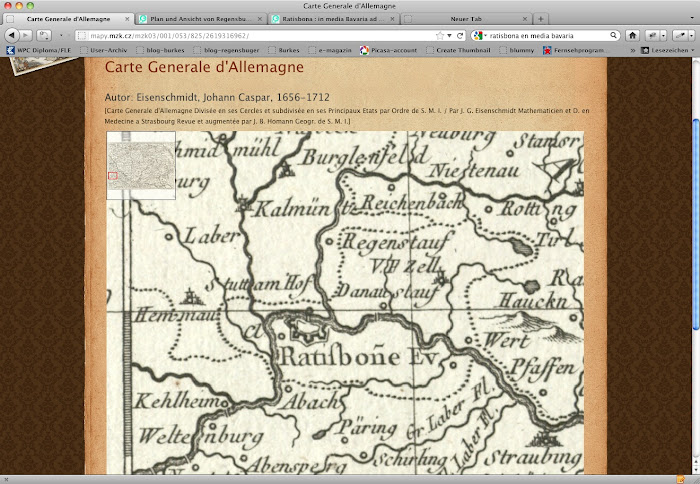
Task: Click 'Regenstauf' label on the map
Action: point(396,243)
